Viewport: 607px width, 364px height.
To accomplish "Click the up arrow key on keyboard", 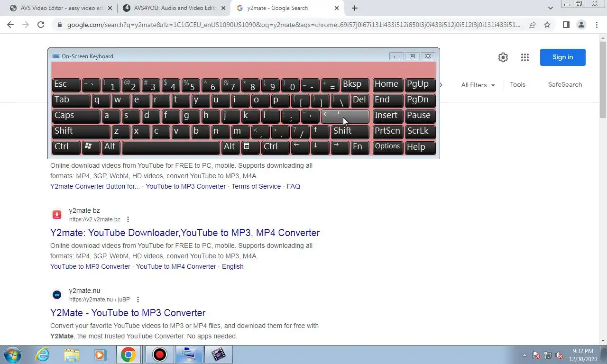I will (320, 131).
